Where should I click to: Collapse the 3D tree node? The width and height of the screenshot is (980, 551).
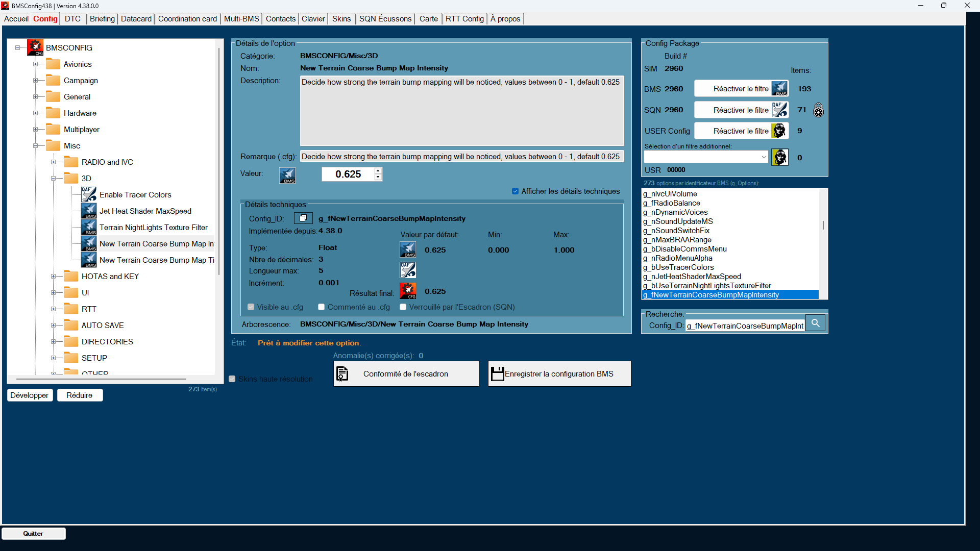coord(53,179)
